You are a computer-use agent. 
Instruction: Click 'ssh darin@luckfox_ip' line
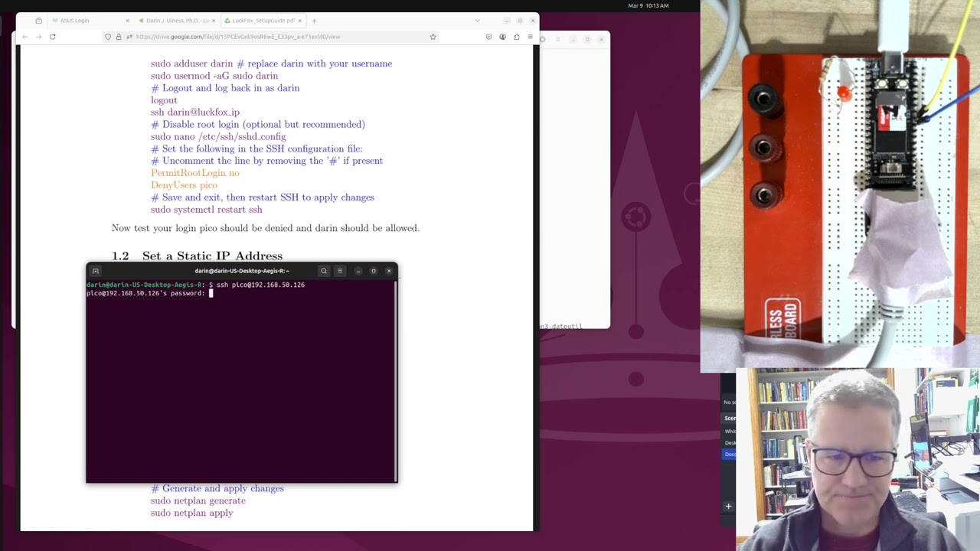[195, 112]
